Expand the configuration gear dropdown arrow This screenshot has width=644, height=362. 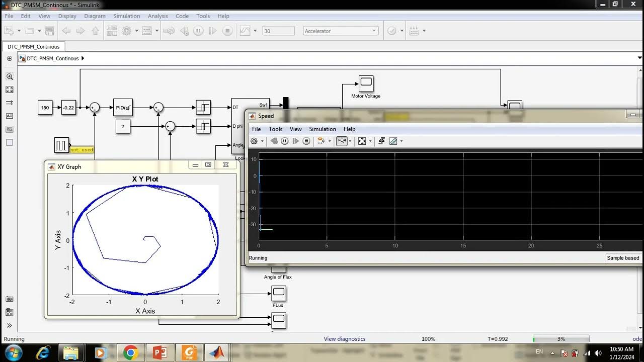[x=136, y=31]
